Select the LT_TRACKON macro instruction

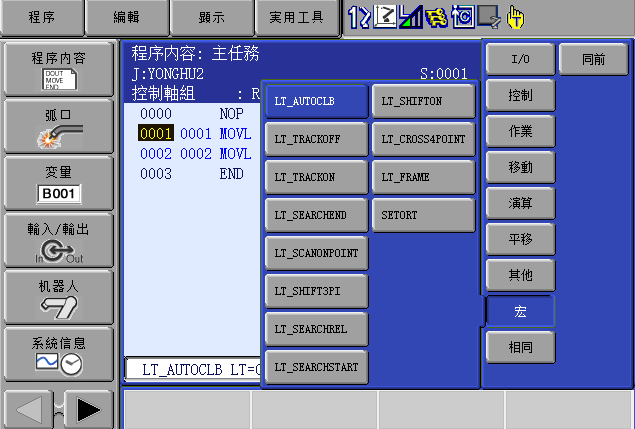[317, 178]
